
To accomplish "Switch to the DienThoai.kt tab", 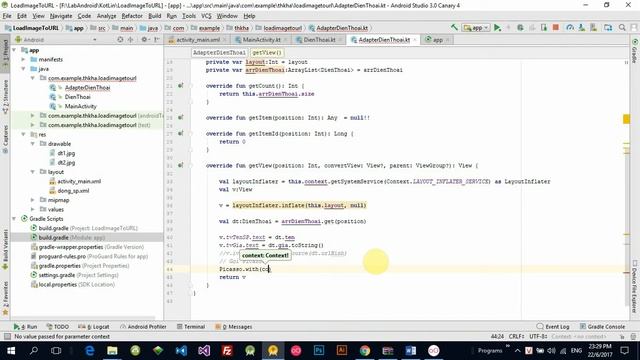I will click(319, 40).
